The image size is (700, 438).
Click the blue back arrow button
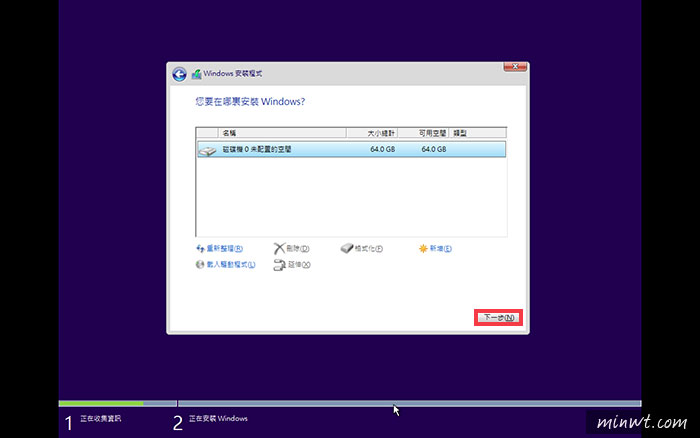(179, 74)
